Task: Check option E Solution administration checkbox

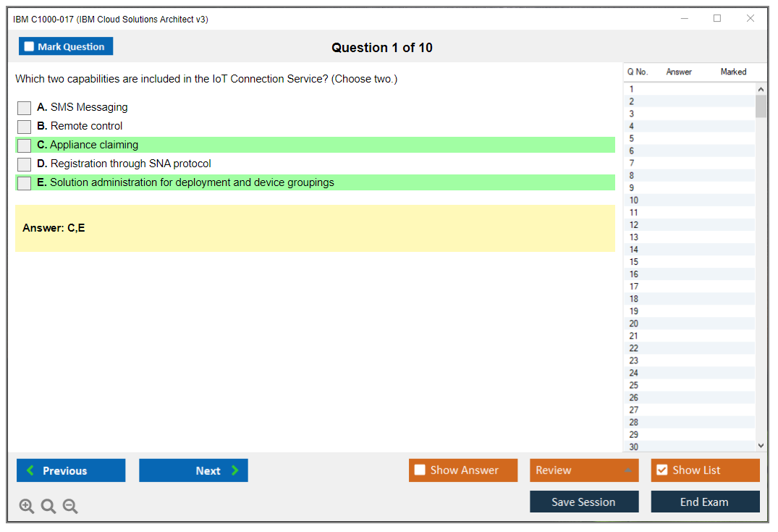Action: [24, 183]
